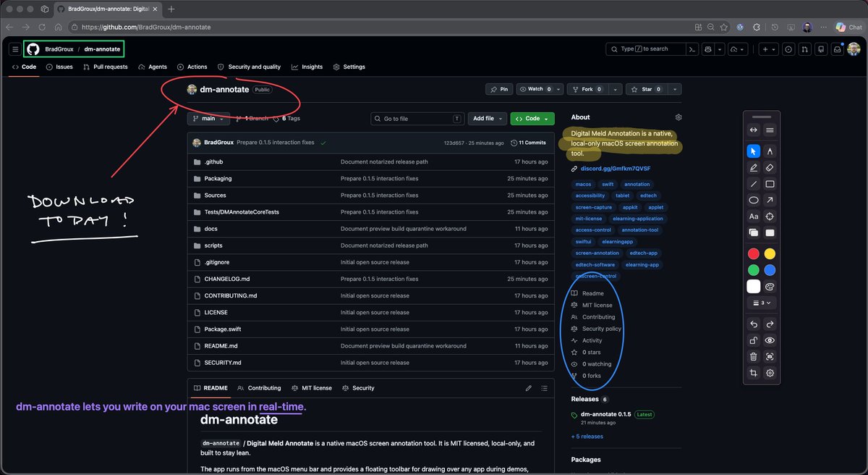
Task: Select the green color swatch
Action: click(x=754, y=270)
